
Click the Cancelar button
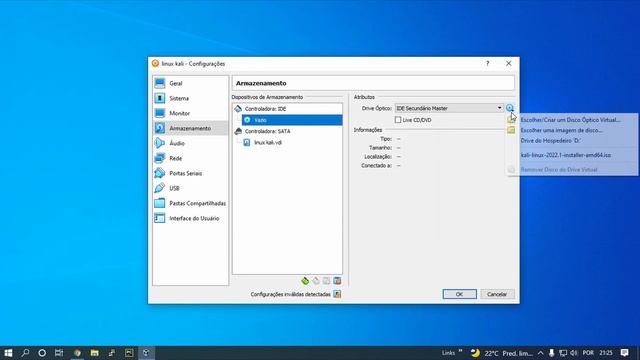(497, 294)
